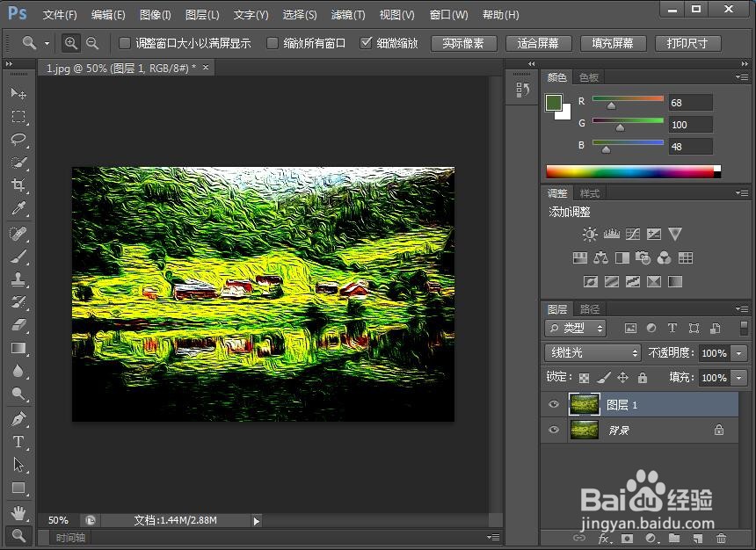Select the Blur tool
Viewport: 756px width, 550px height.
(18, 371)
